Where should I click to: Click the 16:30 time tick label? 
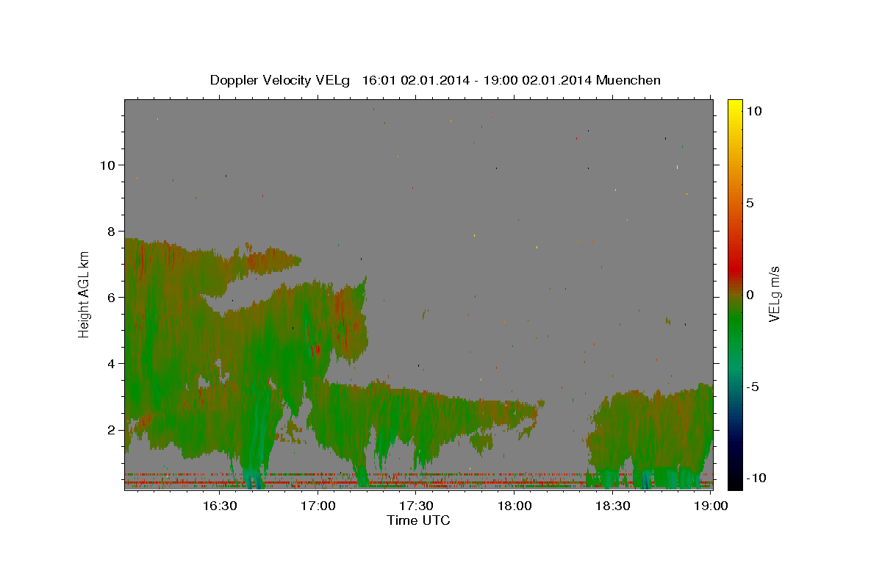tap(219, 506)
